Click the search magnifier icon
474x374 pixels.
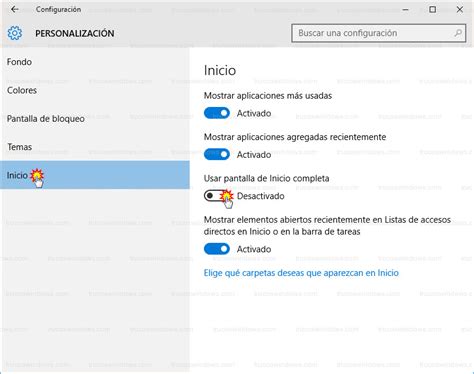[458, 33]
